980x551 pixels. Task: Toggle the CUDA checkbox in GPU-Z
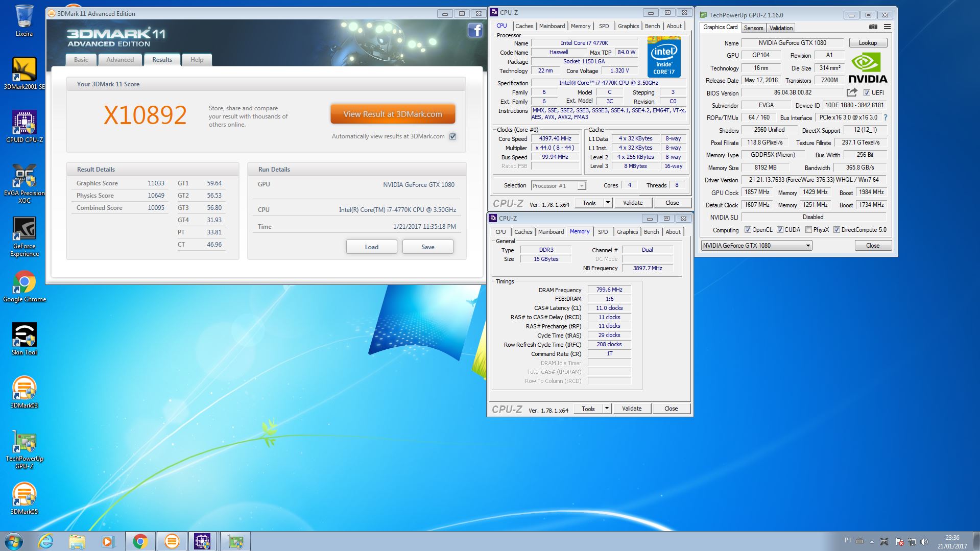coord(780,230)
